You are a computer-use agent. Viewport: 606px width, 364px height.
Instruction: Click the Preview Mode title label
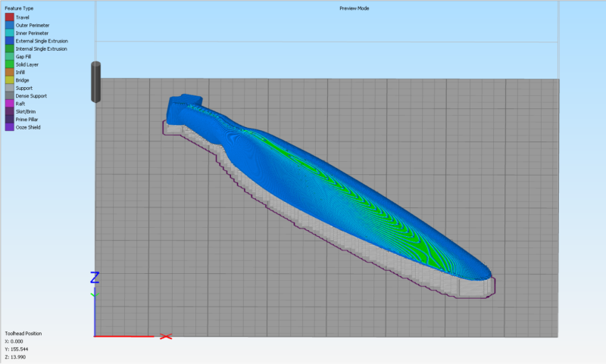pyautogui.click(x=355, y=8)
